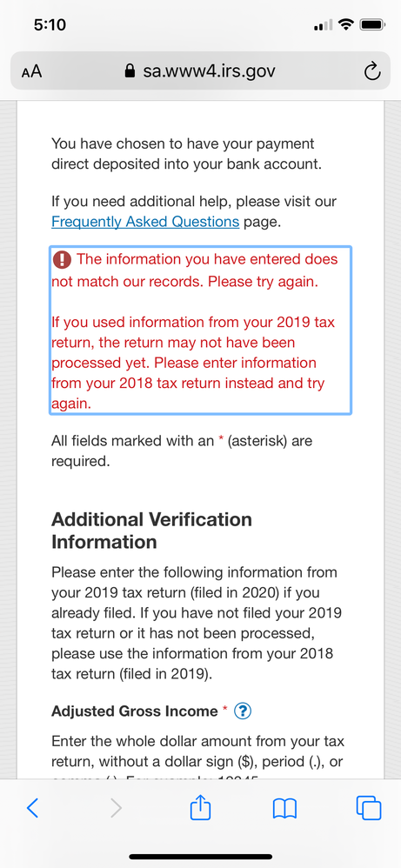Tap the padlock icon in address bar
Screen dimensions: 401x868
[130, 70]
